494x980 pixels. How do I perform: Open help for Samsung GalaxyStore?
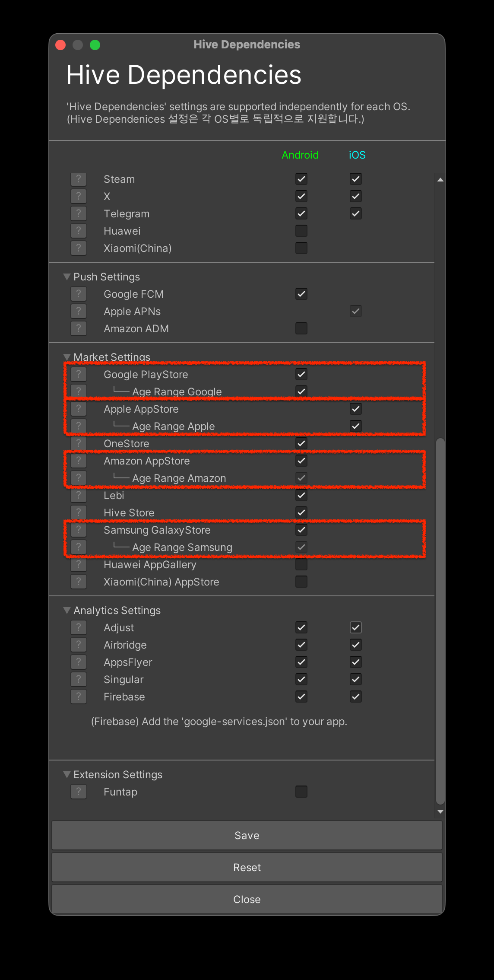79,530
